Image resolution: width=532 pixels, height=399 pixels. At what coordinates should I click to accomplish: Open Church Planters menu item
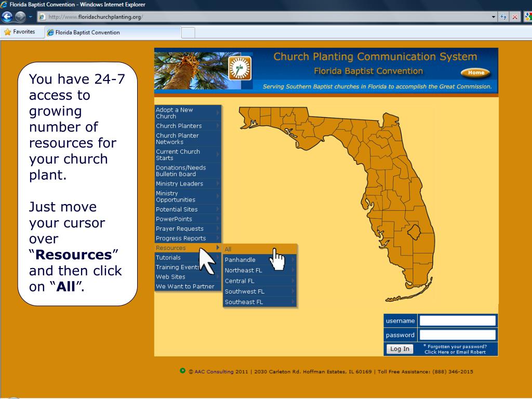click(x=188, y=126)
